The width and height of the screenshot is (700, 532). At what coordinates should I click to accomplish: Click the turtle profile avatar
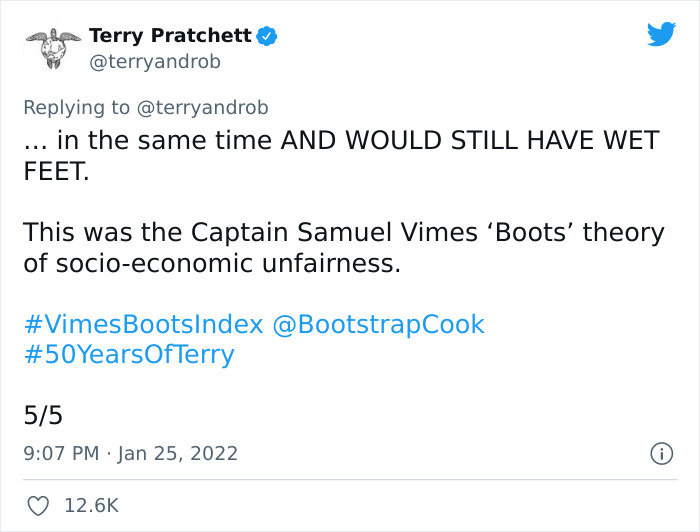[53, 48]
